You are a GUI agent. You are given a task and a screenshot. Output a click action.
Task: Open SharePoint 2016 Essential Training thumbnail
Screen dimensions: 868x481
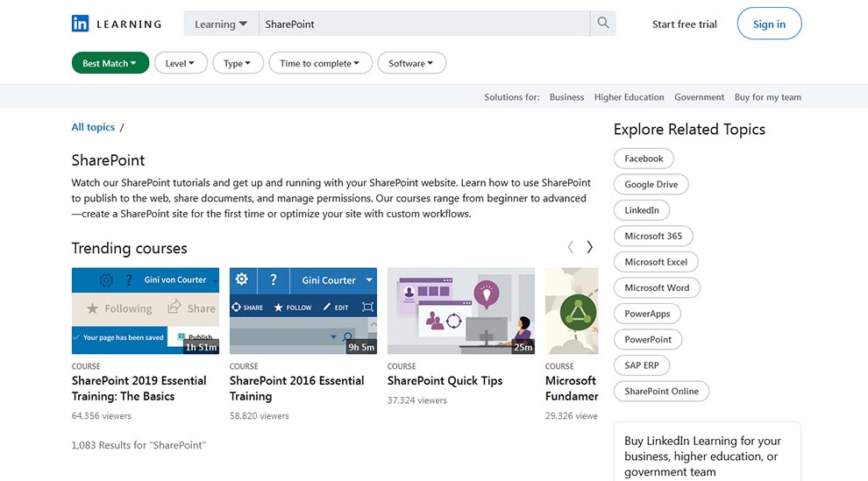[303, 311]
